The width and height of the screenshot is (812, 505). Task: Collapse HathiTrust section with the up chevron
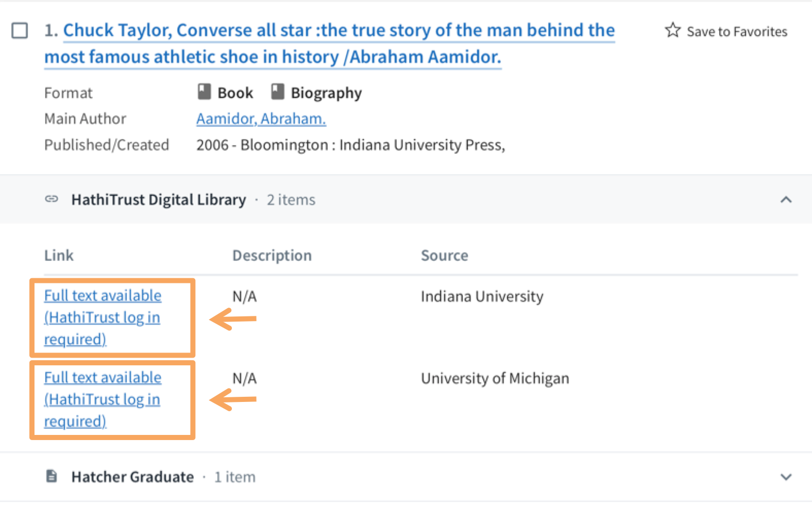[x=786, y=199]
